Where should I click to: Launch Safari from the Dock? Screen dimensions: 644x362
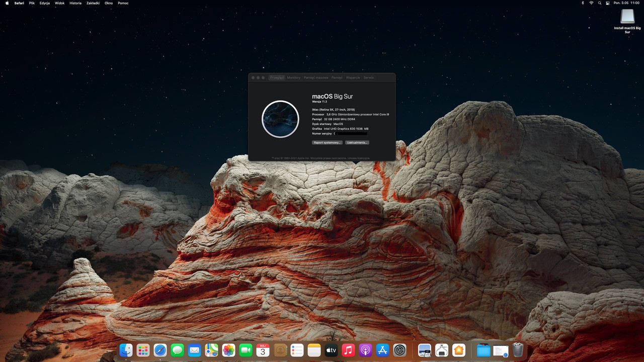click(160, 350)
